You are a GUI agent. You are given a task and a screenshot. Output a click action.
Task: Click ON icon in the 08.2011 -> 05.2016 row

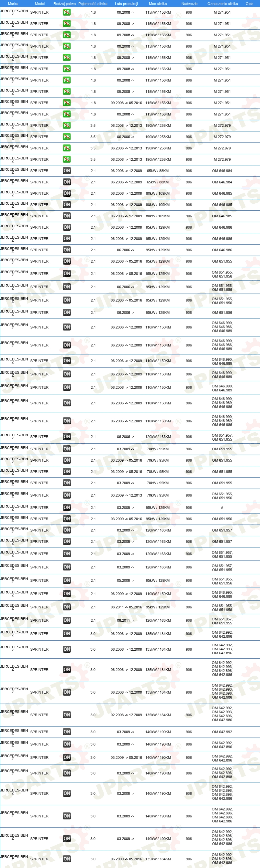coord(67,607)
